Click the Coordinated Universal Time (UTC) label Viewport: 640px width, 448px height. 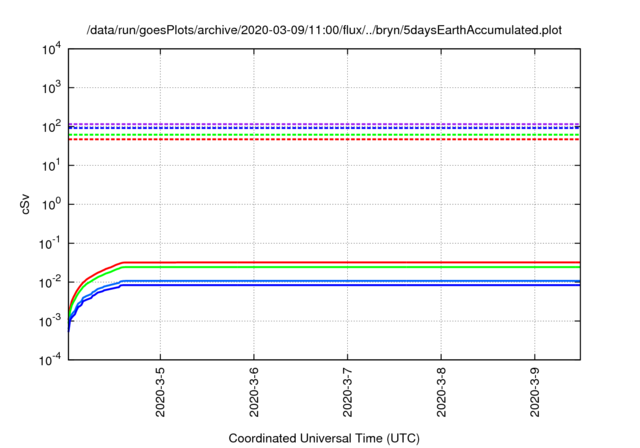pos(324,438)
